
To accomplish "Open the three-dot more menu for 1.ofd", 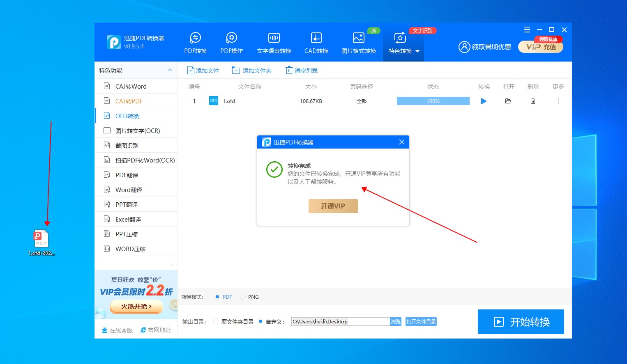I will (x=558, y=101).
